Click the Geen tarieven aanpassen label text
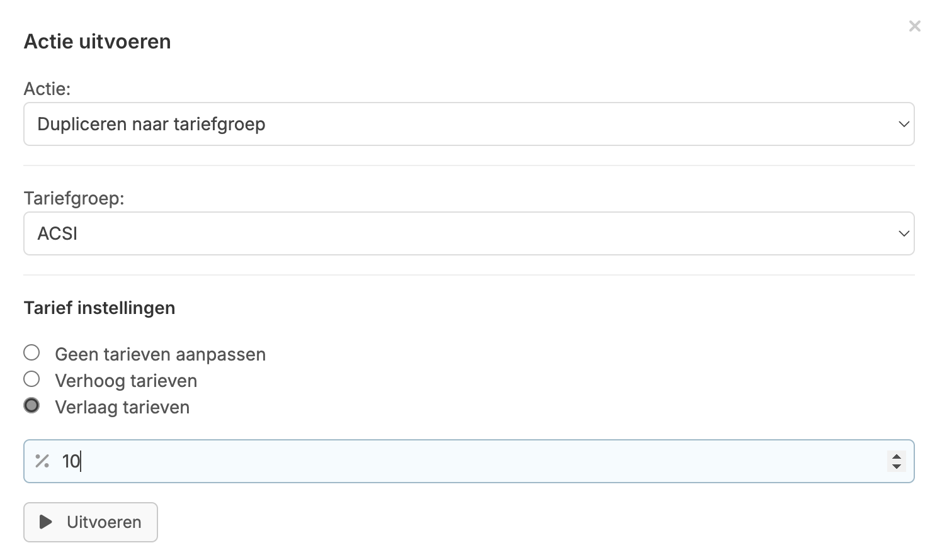The image size is (942, 560). coord(160,354)
